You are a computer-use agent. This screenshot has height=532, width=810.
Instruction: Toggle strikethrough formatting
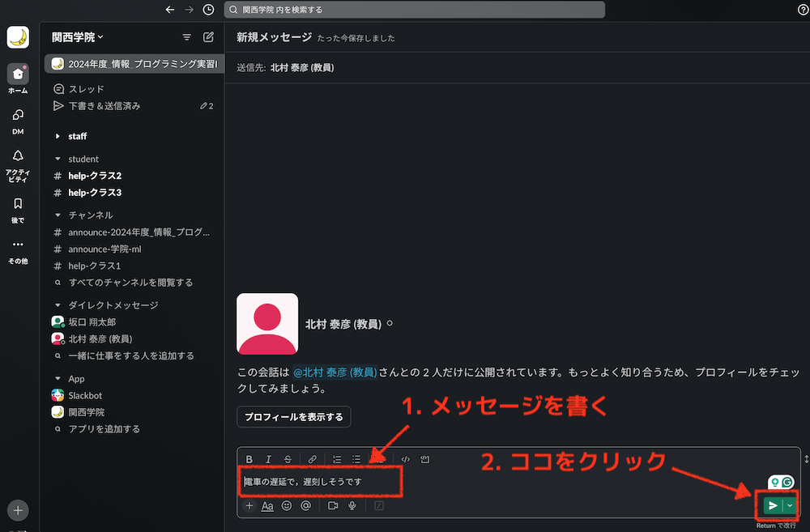point(288,459)
